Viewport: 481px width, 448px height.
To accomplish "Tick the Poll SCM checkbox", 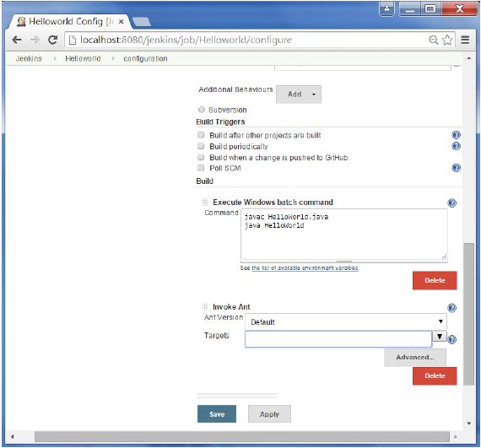I will coord(201,168).
